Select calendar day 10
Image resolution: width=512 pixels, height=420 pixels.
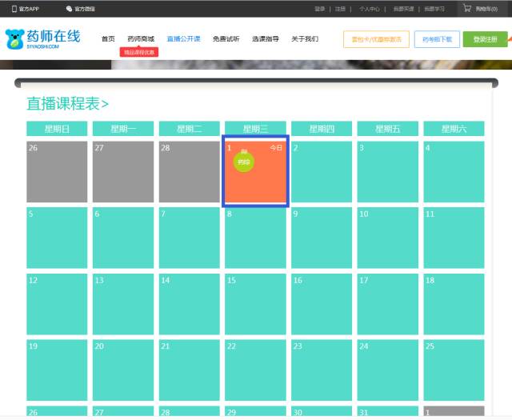(387, 238)
